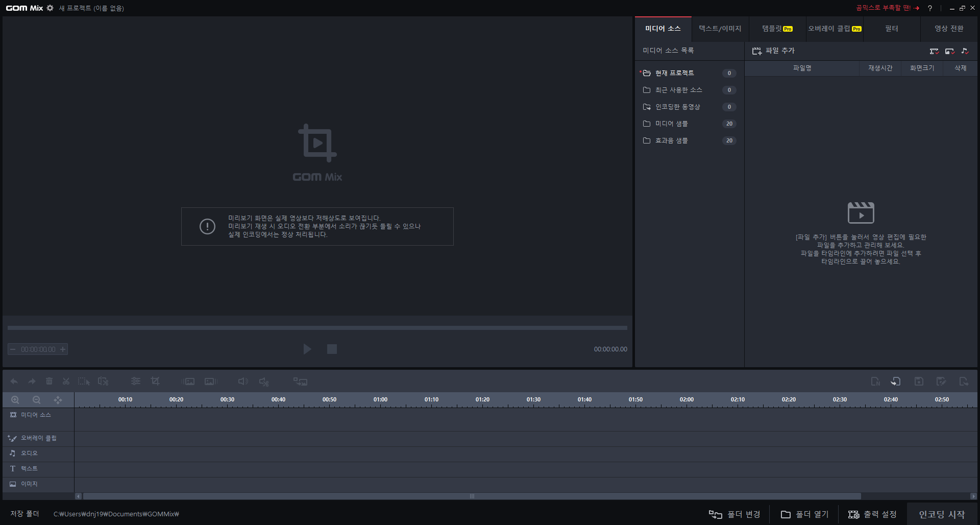Image resolution: width=980 pixels, height=525 pixels.
Task: Open the help question mark
Action: pos(930,8)
